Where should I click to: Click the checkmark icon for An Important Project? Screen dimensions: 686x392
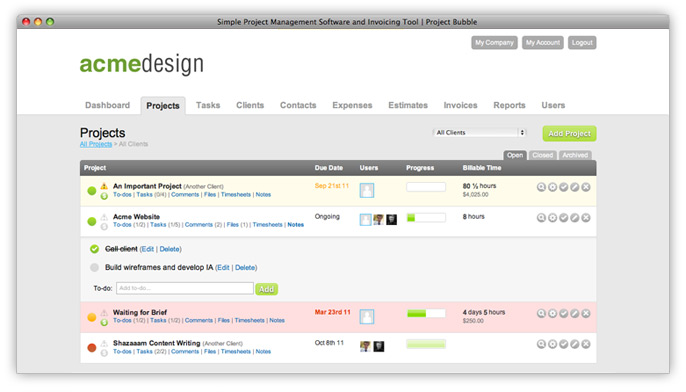pos(564,187)
